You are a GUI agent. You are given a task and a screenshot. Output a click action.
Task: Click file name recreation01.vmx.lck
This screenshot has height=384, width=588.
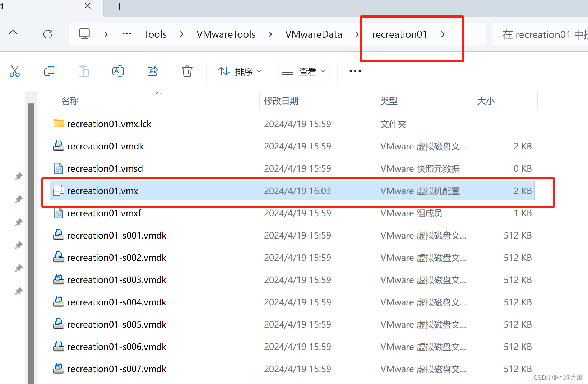(109, 124)
